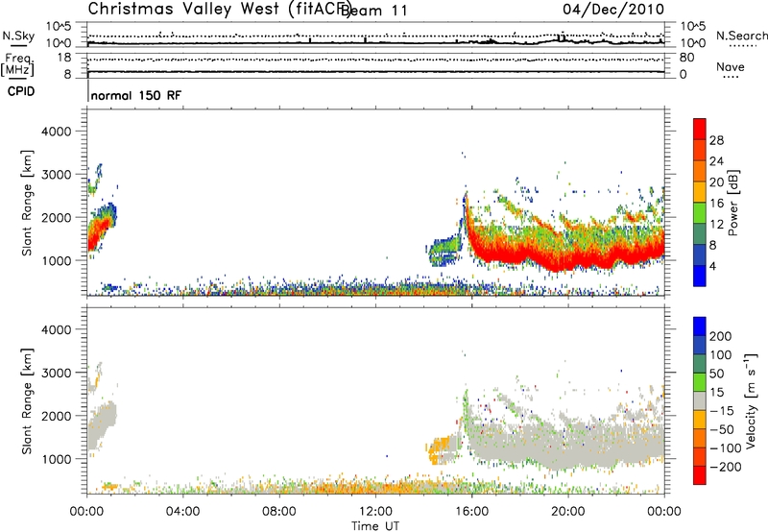Click the "Time UT" axis label
Image resolution: width=768 pixels, height=532 pixels.
coord(375,526)
